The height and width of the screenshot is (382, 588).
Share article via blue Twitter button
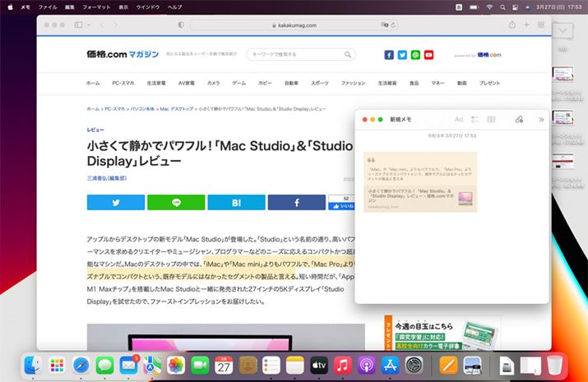(x=116, y=202)
